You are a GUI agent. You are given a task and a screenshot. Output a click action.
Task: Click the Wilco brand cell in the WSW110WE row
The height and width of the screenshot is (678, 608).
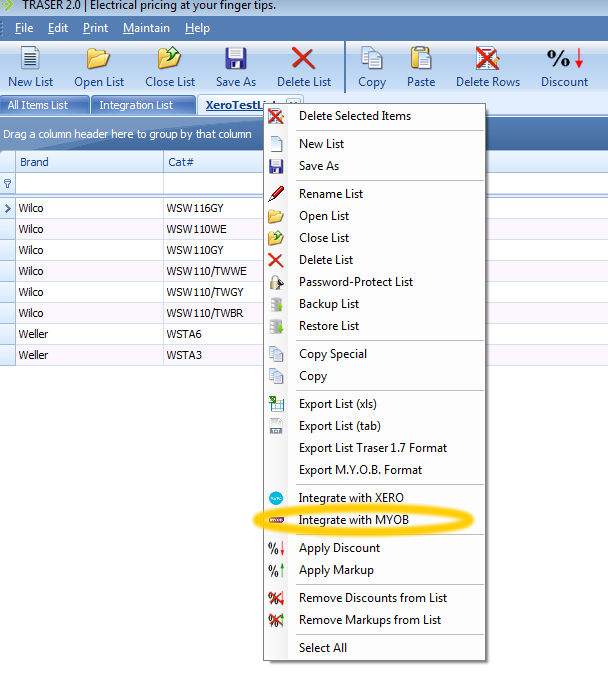(90, 229)
